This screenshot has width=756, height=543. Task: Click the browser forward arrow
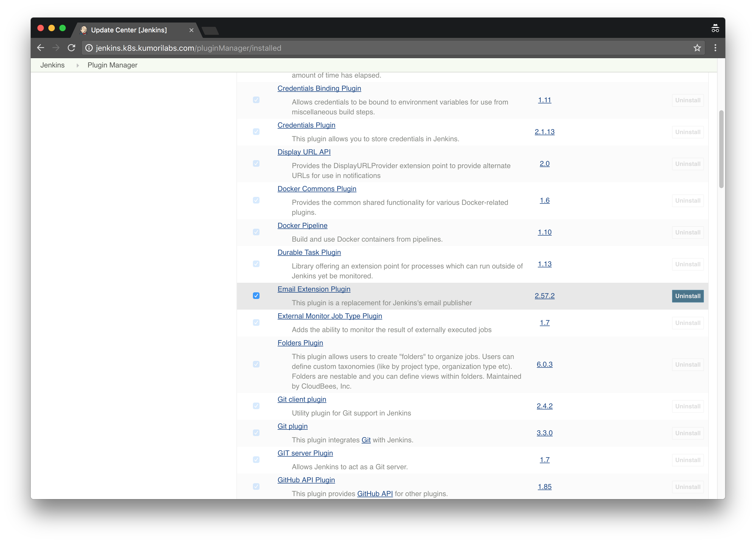pos(56,48)
